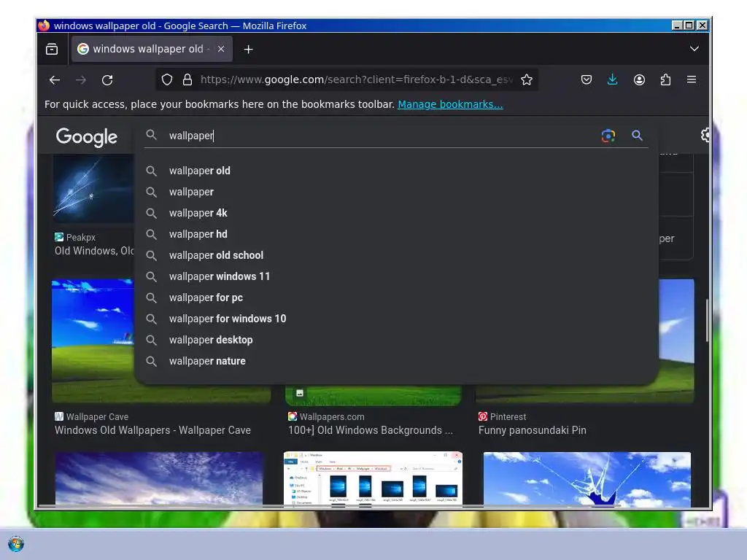Open the Extensions panel
The width and height of the screenshot is (747, 560).
665,79
